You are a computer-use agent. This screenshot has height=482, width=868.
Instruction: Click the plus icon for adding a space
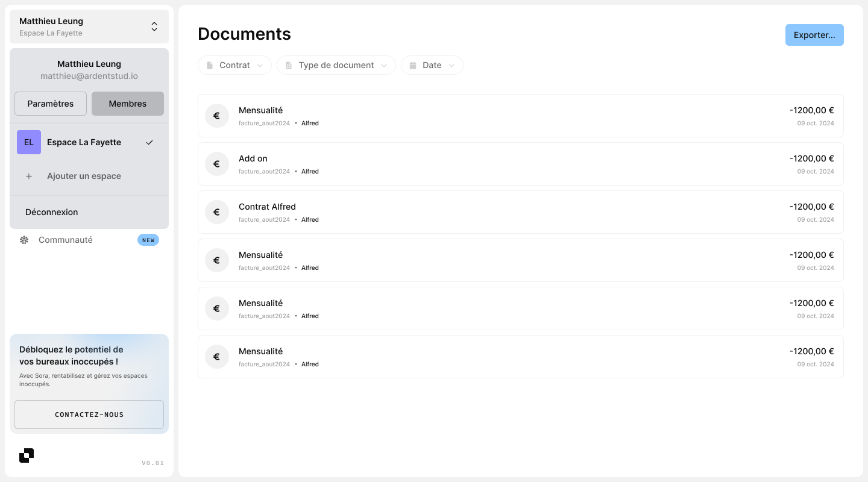tap(29, 176)
